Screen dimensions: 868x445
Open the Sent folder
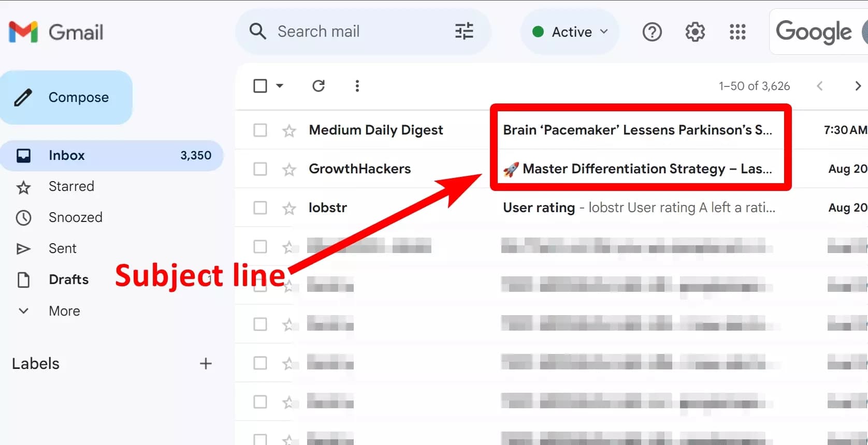tap(62, 248)
